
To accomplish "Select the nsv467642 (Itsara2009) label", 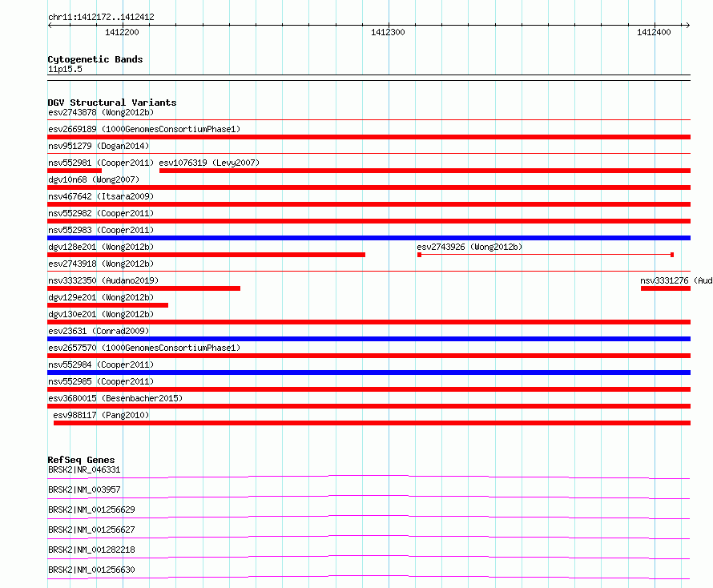I will coord(101,196).
